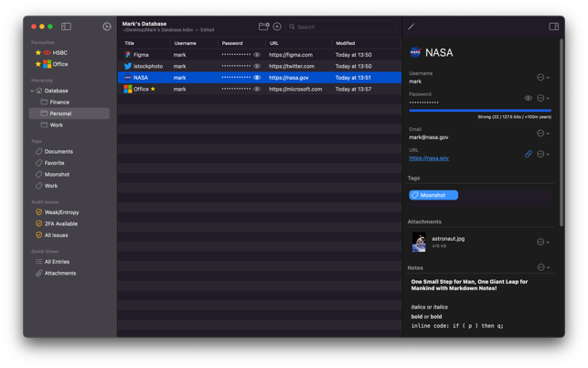Open the Email field options menu
588x368 pixels.
point(543,134)
